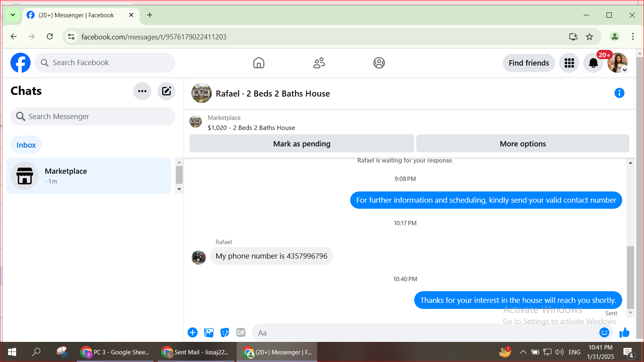Select the Inbox tab

[x=26, y=145]
